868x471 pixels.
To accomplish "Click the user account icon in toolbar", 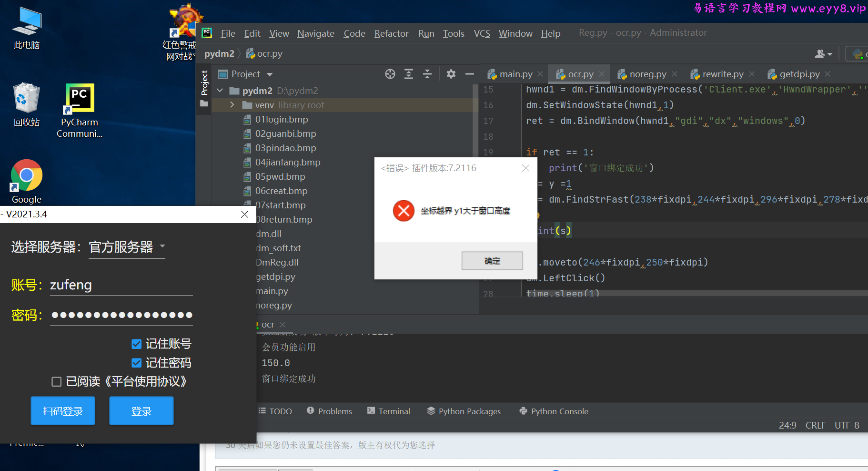I will pyautogui.click(x=823, y=54).
